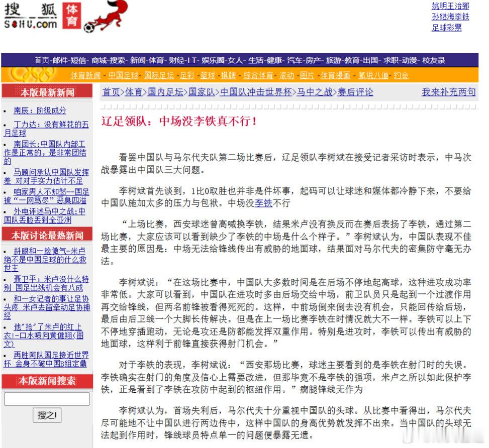Open 聂卫平：米卢没什么特别 article link
This screenshot has width=489, height=448.
[x=46, y=283]
